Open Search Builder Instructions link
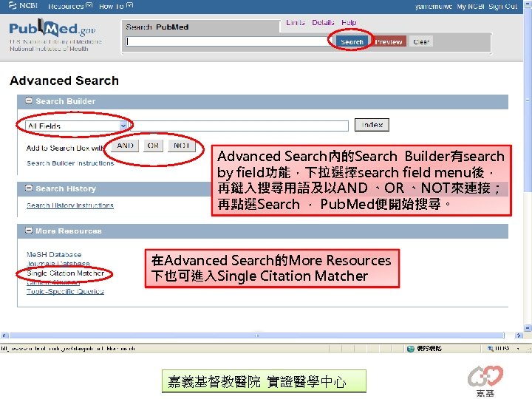The image size is (532, 399). pos(70,163)
